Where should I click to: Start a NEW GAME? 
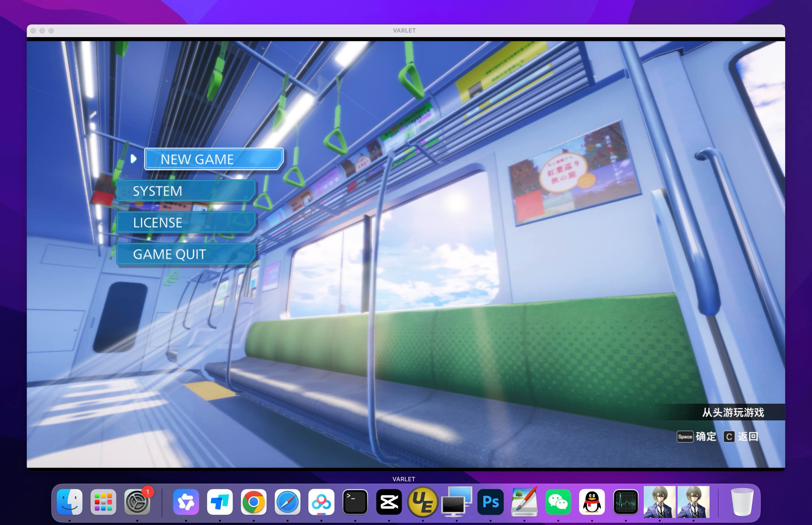pos(213,159)
